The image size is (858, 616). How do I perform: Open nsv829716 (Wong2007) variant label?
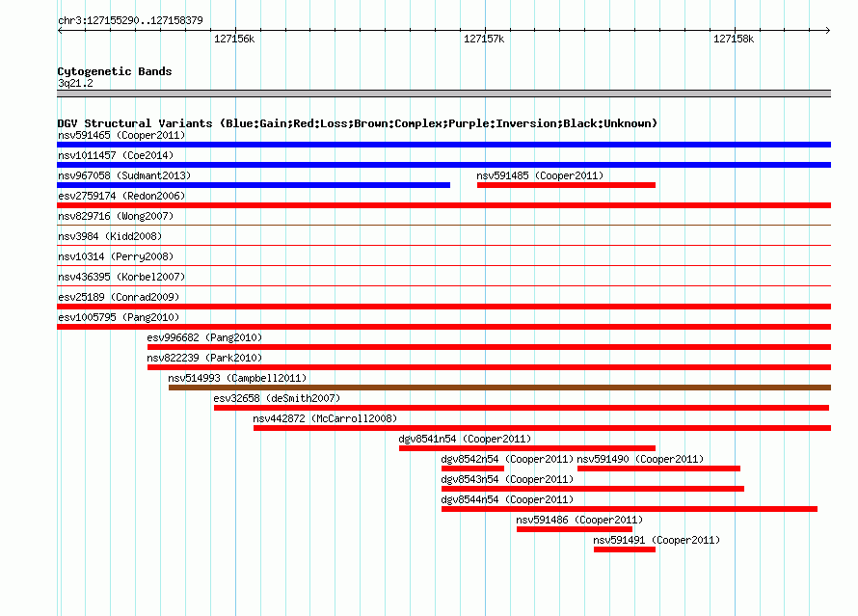tap(116, 216)
